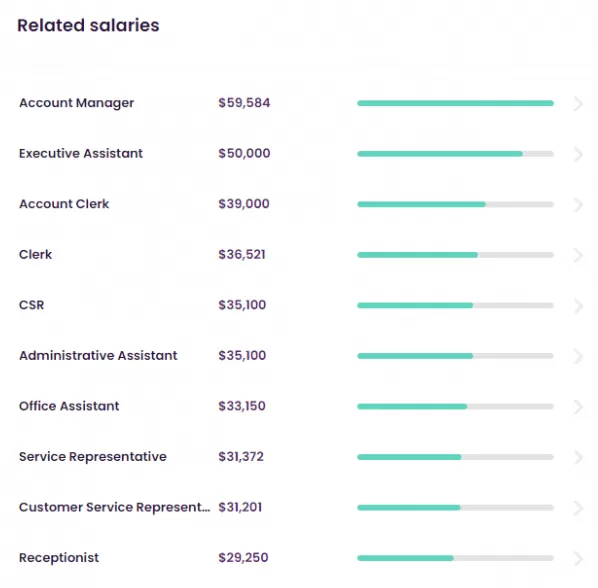The image size is (598, 588).
Task: Click the chevron arrow on the CSR row
Action: [578, 305]
